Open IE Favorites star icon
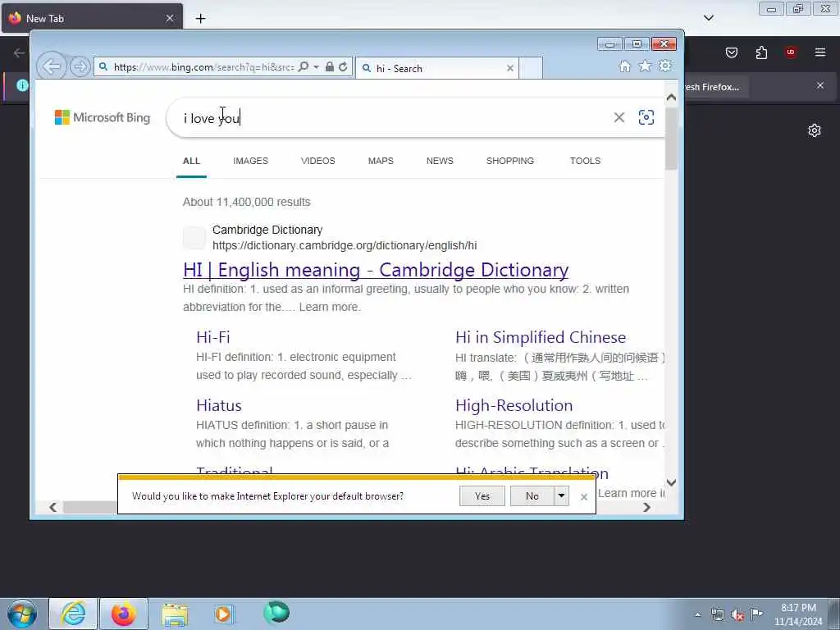840x630 pixels. [x=645, y=66]
